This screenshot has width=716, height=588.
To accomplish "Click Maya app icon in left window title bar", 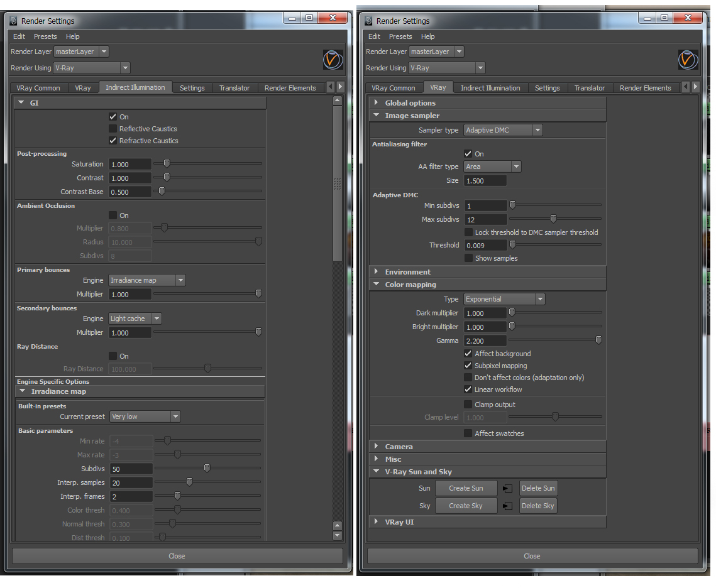I will (13, 21).
